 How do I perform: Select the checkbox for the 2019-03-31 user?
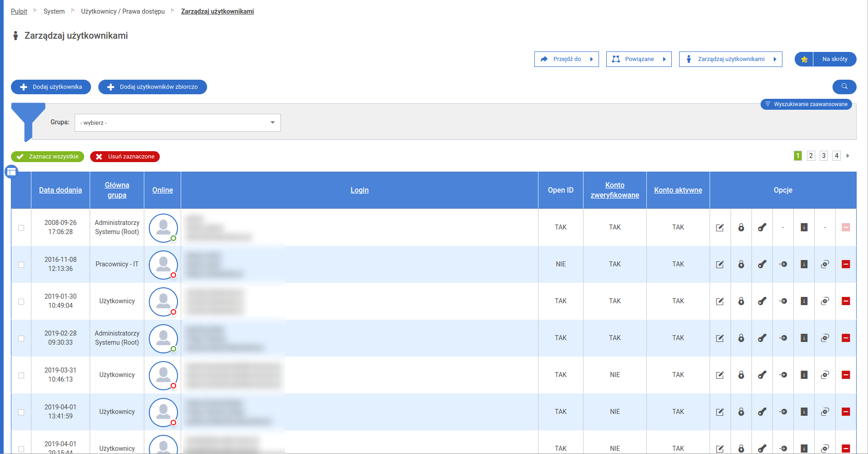click(x=21, y=375)
